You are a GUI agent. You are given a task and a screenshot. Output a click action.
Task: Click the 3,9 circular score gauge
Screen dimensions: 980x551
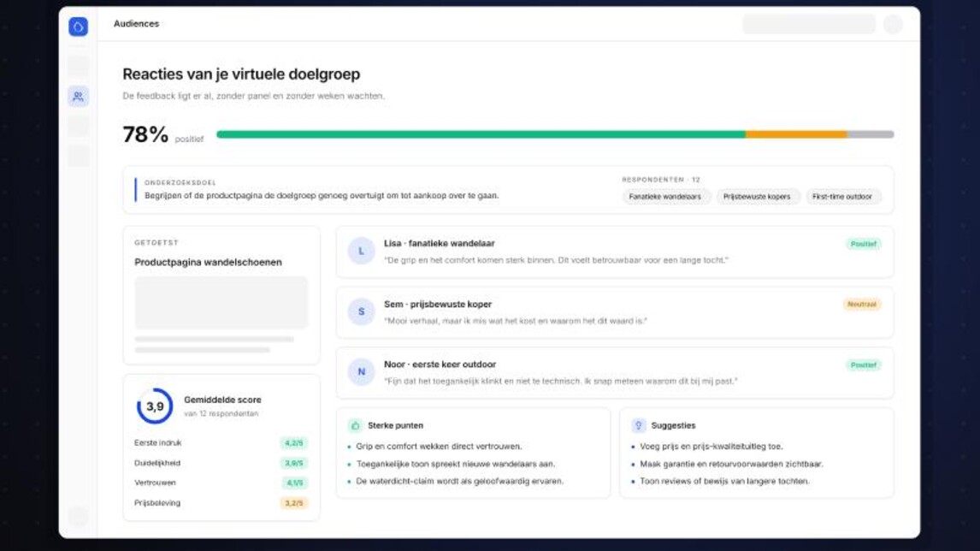click(x=155, y=406)
